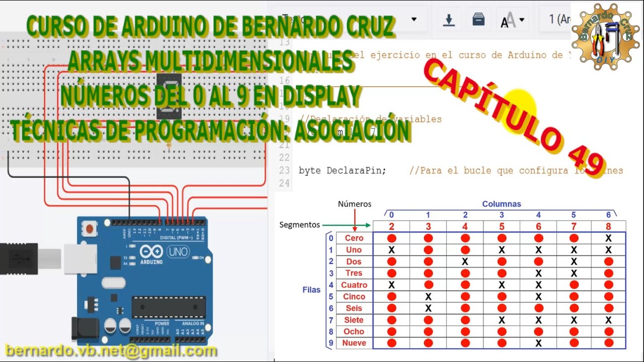Select the 'Seis' row label
644x362 pixels.
[x=354, y=308]
